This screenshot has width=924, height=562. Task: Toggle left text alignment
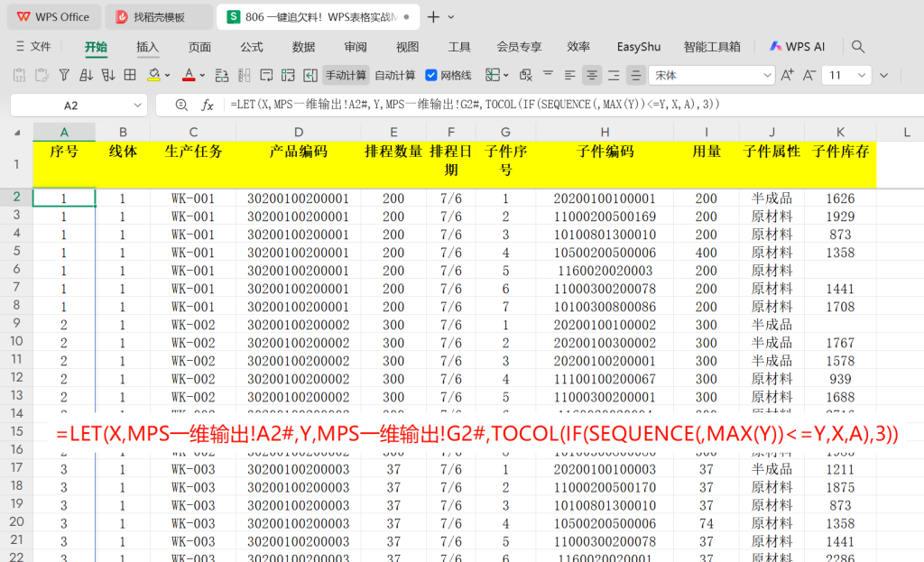point(569,76)
